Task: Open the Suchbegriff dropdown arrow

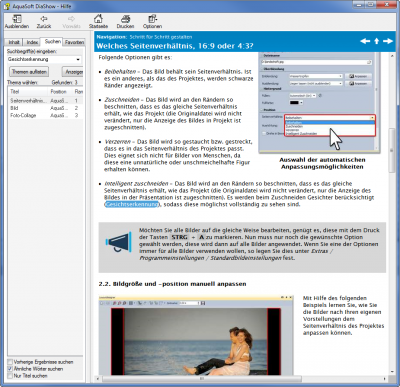Action: tap(78, 59)
